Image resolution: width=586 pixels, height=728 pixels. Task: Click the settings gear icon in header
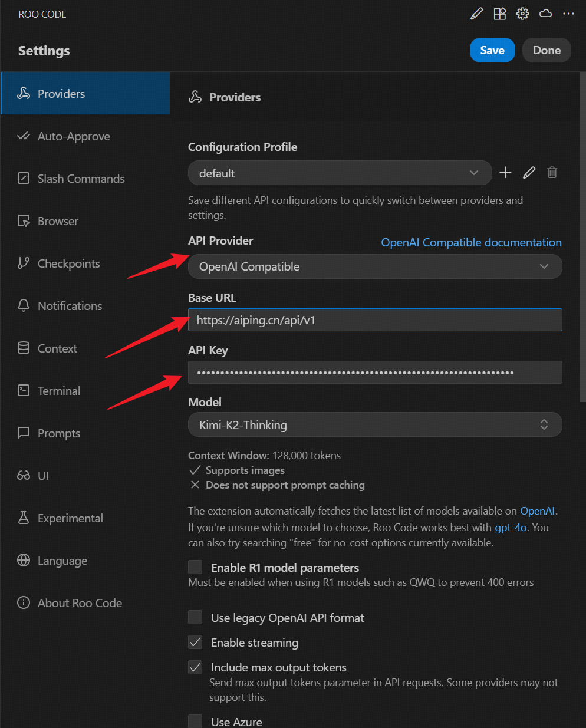point(522,14)
